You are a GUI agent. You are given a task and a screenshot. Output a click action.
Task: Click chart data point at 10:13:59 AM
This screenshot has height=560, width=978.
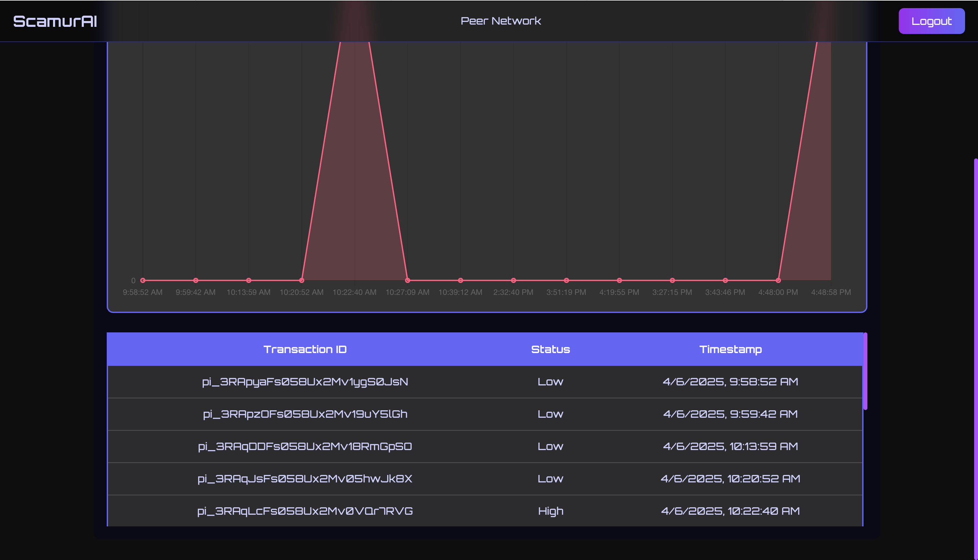[x=248, y=280]
